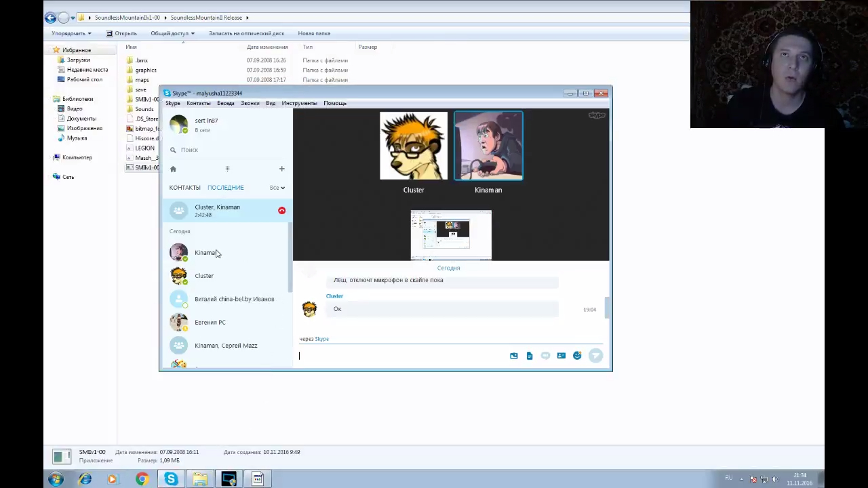This screenshot has width=868, height=488.
Task: Click Открыть button in Explorer toolbar
Action: pos(121,33)
